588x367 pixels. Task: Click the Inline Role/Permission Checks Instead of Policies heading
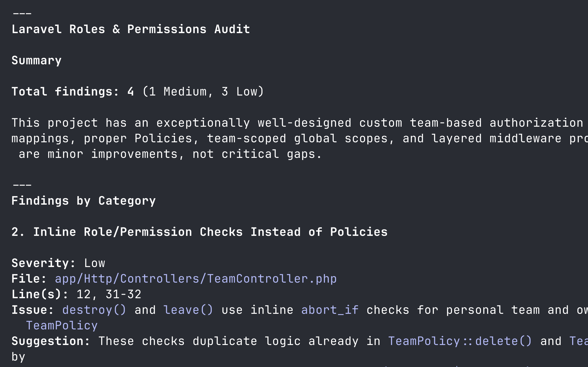[x=200, y=232]
